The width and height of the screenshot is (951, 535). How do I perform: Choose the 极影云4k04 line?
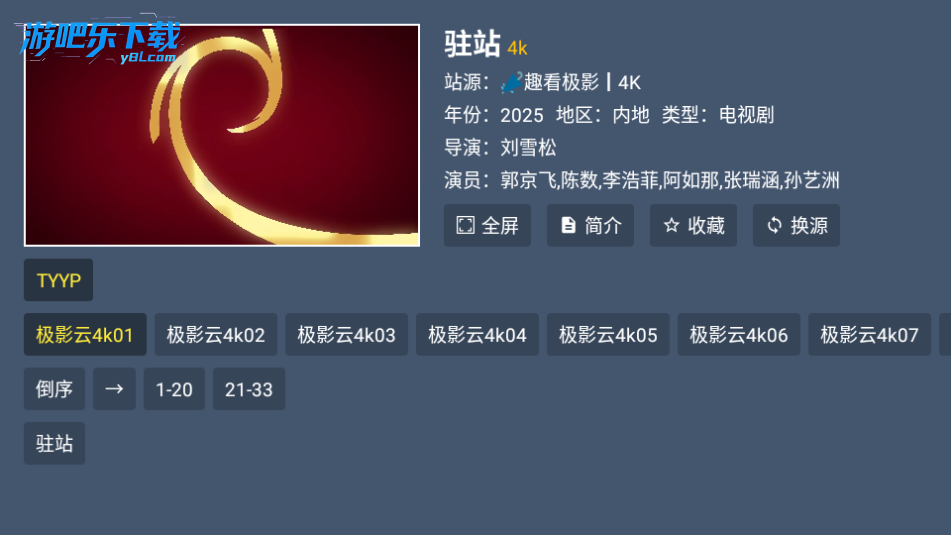[477, 334]
